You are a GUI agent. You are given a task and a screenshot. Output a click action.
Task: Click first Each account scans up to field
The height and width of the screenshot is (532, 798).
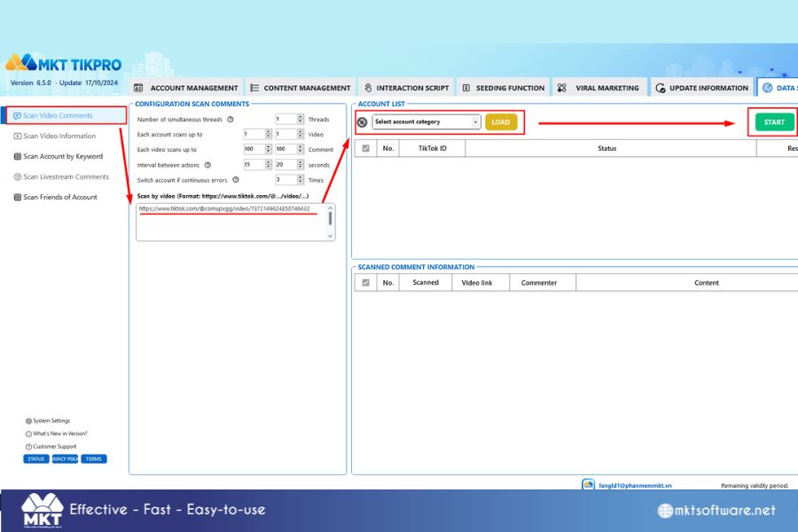tap(254, 135)
